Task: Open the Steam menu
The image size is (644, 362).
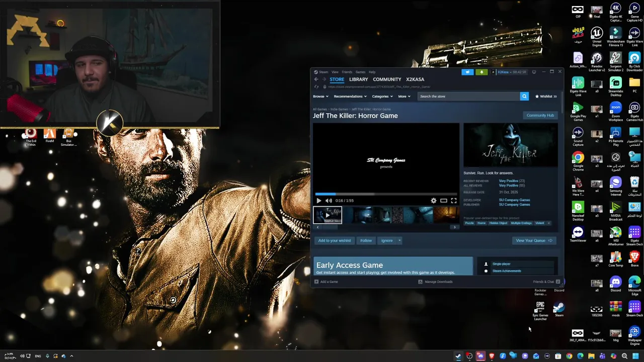Action: coord(323,72)
